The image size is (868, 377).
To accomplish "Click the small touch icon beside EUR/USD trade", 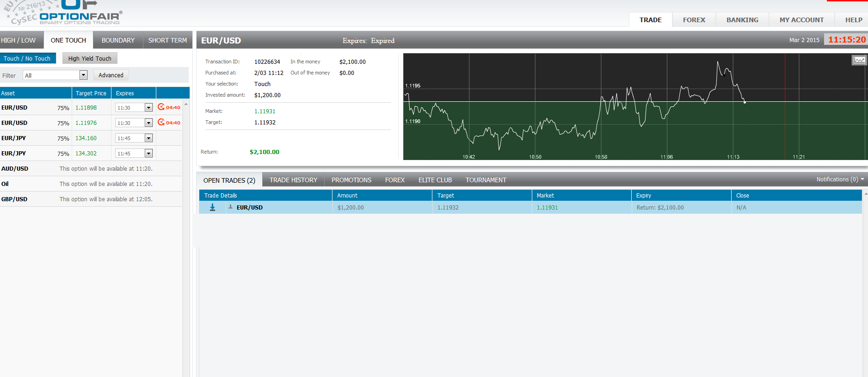I will pos(230,207).
